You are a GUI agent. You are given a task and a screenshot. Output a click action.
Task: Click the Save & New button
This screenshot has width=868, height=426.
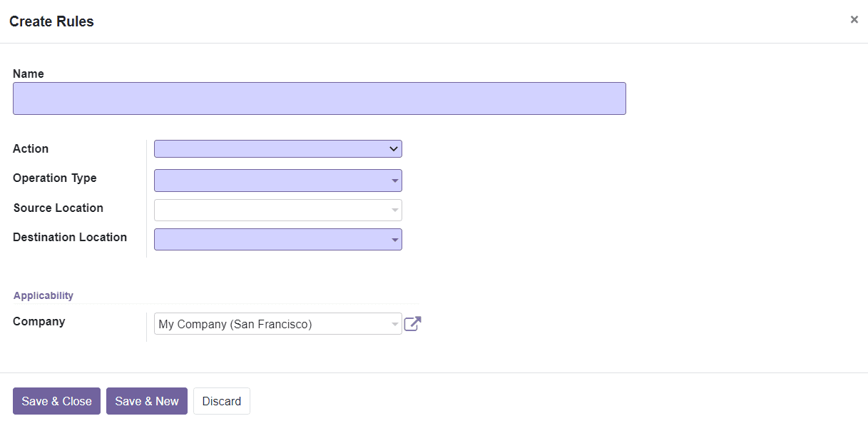pos(146,401)
